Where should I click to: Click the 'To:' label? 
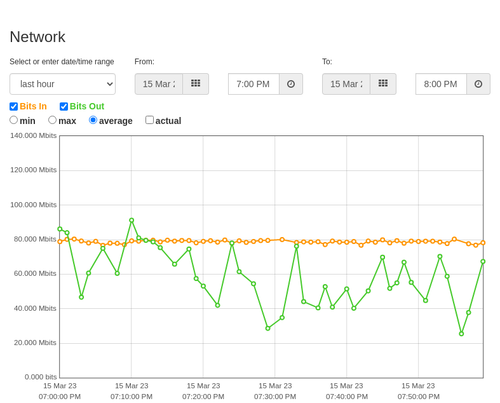tap(327, 62)
